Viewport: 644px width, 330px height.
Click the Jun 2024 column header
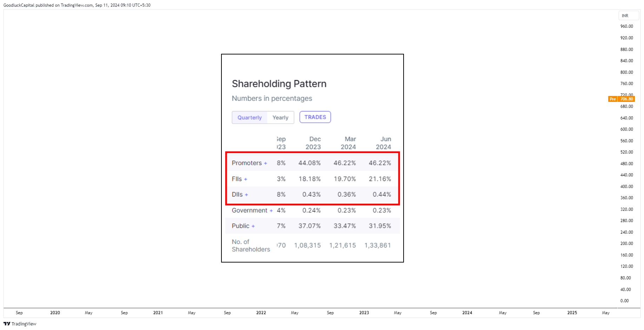384,143
